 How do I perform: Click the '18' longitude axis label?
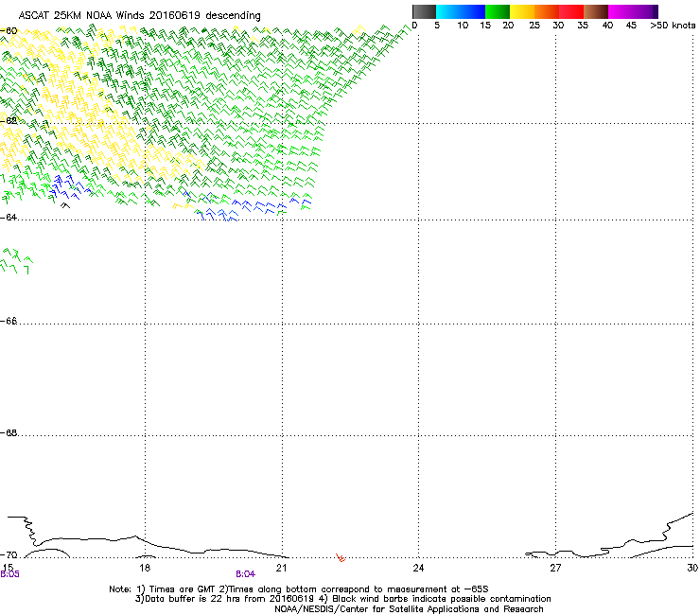[145, 568]
